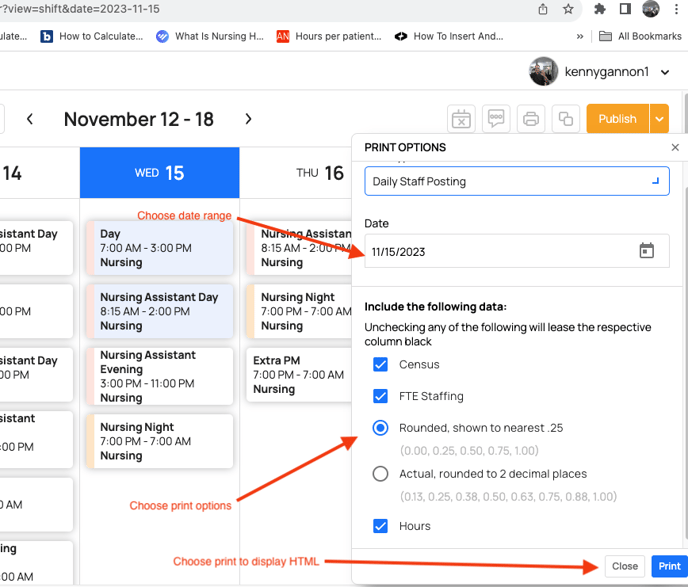
Task: Open Wednesday Day 7:00 AM shift card
Action: point(160,248)
